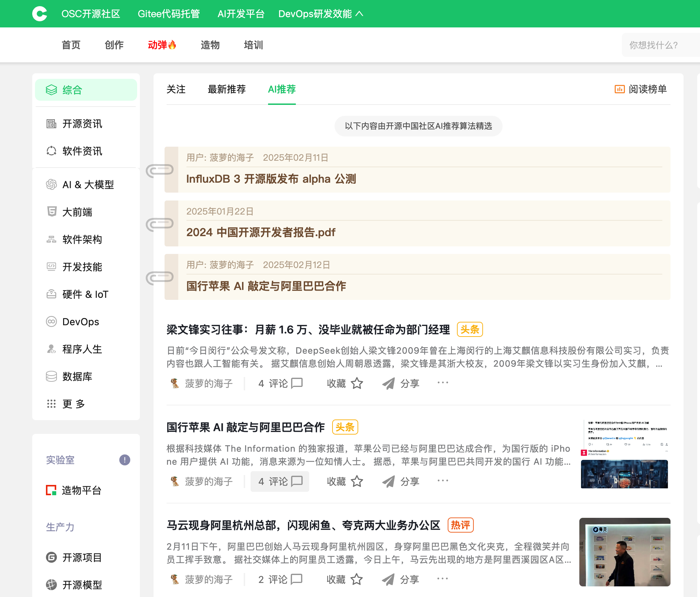This screenshot has width=700, height=597.
Task: Open more options on 国行苹果 AI article
Action: pos(443,480)
